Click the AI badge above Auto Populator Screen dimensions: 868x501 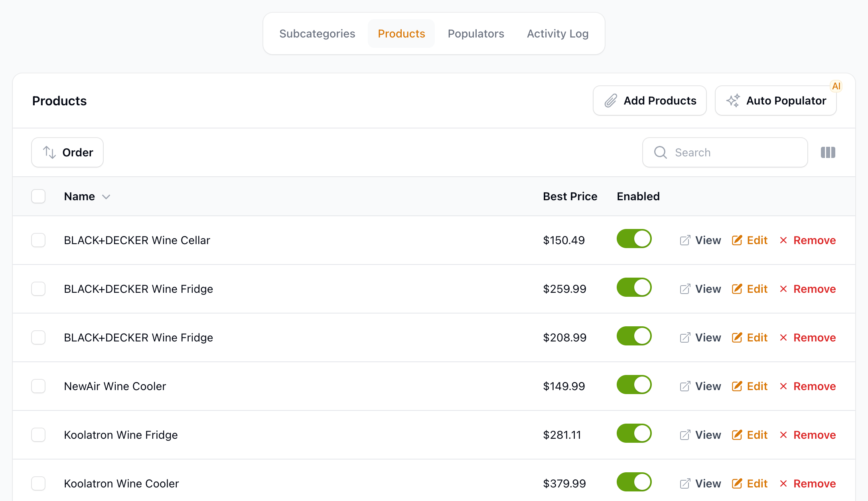point(836,86)
